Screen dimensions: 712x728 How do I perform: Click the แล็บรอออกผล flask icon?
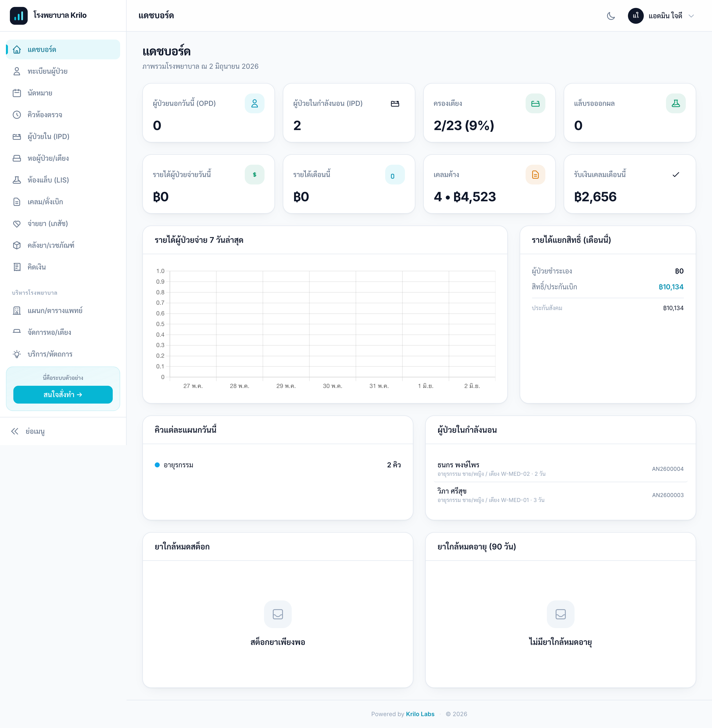pos(676,103)
